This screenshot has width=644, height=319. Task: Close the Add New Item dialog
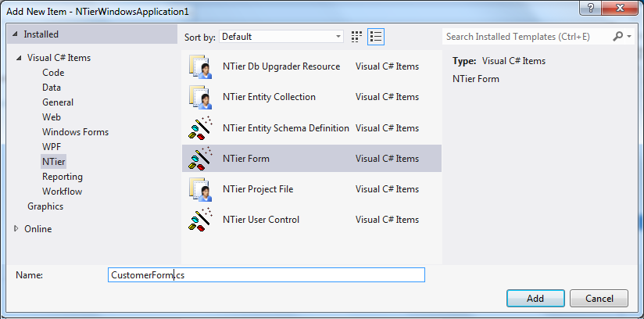[621, 8]
